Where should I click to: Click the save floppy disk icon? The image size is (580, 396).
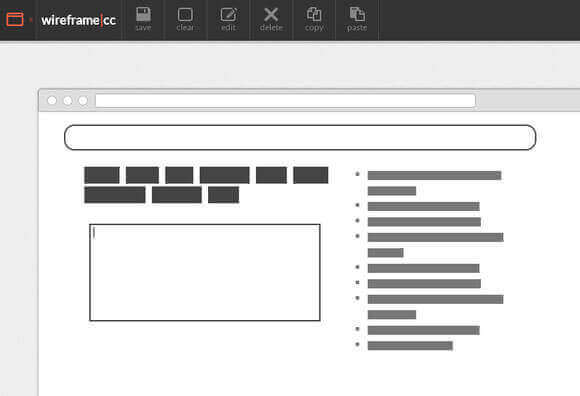click(143, 19)
